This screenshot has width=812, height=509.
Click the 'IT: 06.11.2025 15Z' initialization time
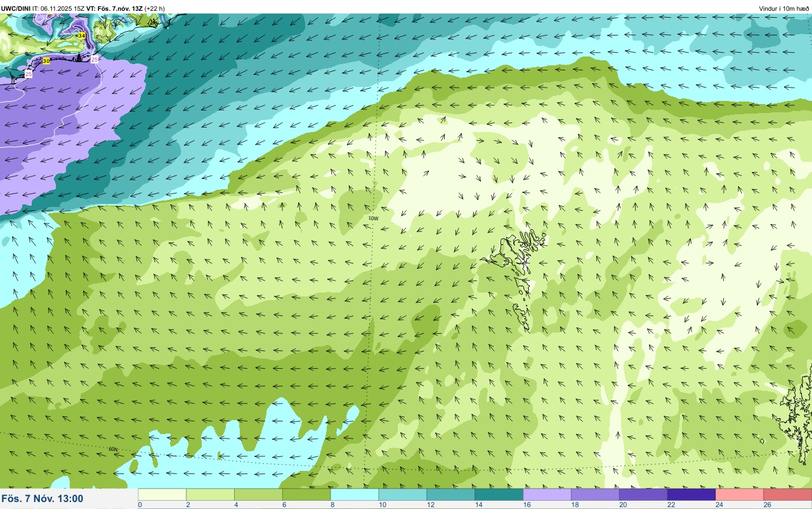58,8
